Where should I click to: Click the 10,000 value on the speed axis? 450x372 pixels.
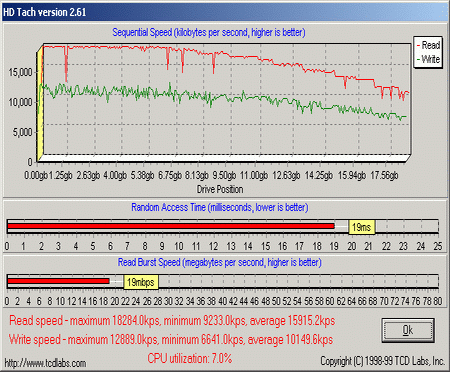coord(20,102)
